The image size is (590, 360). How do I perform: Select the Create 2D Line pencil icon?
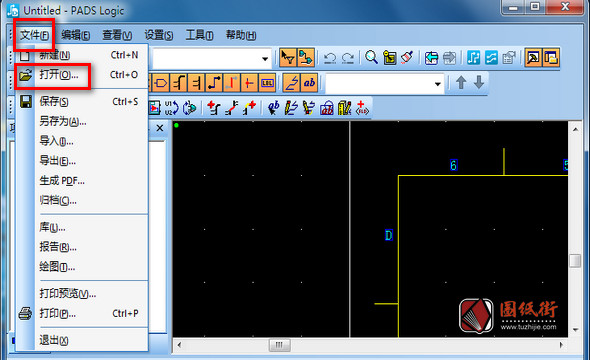291,108
